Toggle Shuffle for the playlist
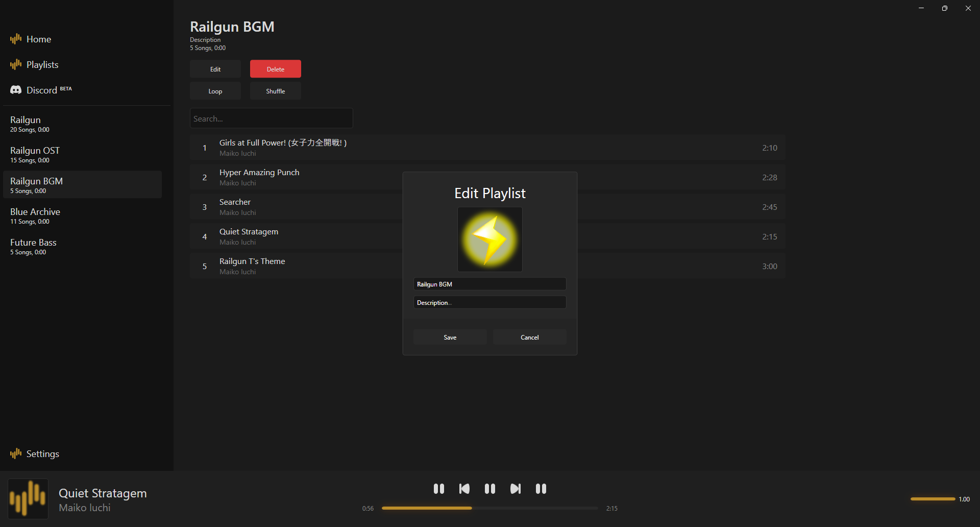 point(276,91)
